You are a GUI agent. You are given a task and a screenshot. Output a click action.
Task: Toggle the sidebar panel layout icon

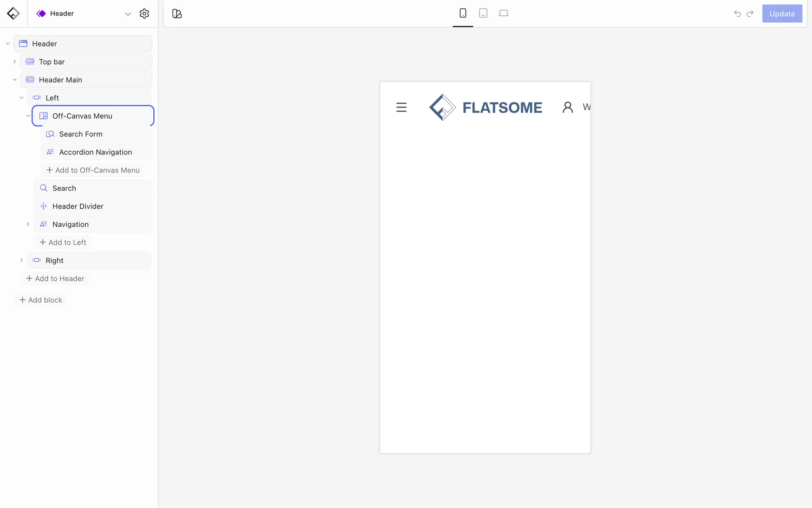tap(177, 14)
